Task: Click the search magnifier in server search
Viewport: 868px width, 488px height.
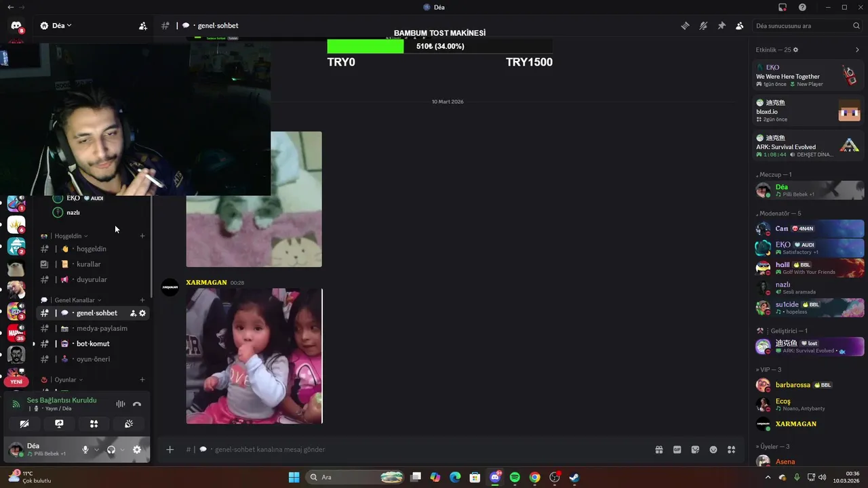Action: pos(856,26)
